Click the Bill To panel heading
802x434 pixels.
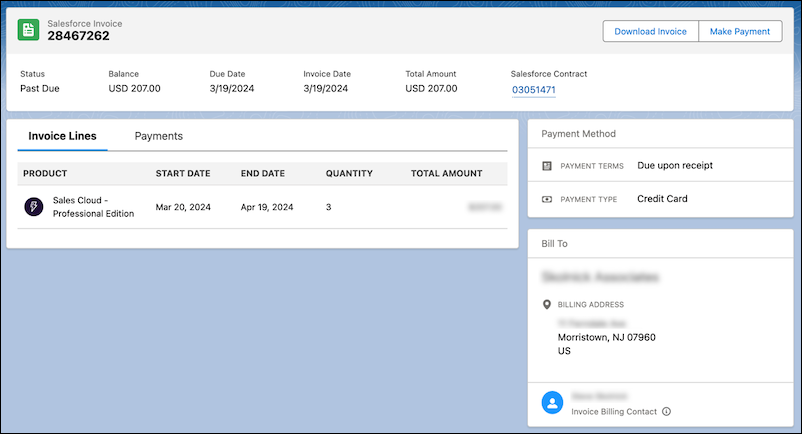point(554,244)
